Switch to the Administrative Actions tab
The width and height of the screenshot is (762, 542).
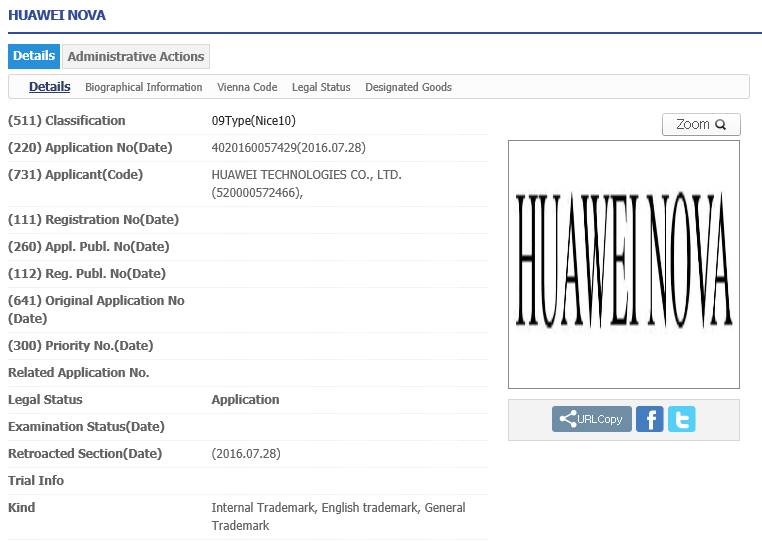(x=136, y=56)
